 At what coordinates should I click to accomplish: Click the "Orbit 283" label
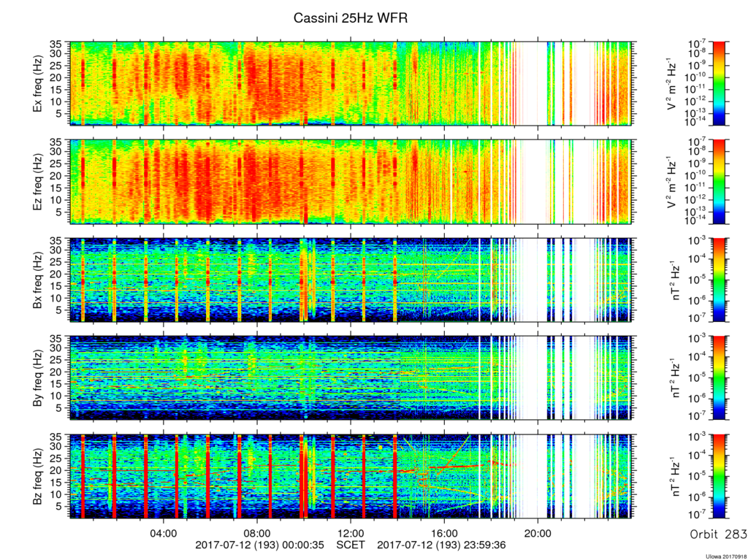(719, 534)
